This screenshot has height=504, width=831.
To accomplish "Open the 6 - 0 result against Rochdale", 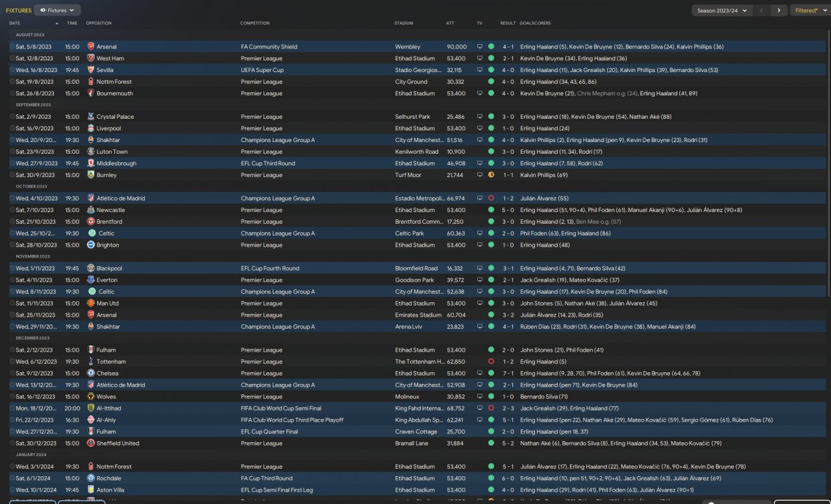I will pyautogui.click(x=508, y=479).
